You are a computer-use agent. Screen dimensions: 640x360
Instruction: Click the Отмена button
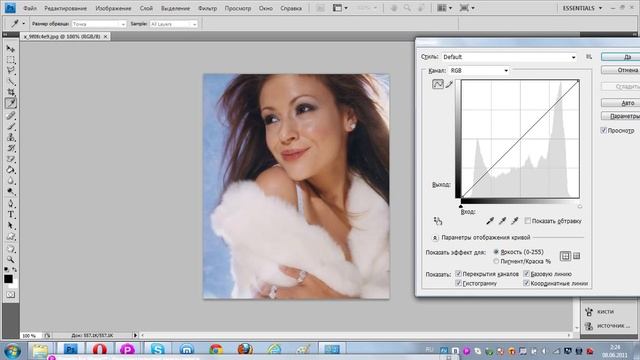coord(620,70)
